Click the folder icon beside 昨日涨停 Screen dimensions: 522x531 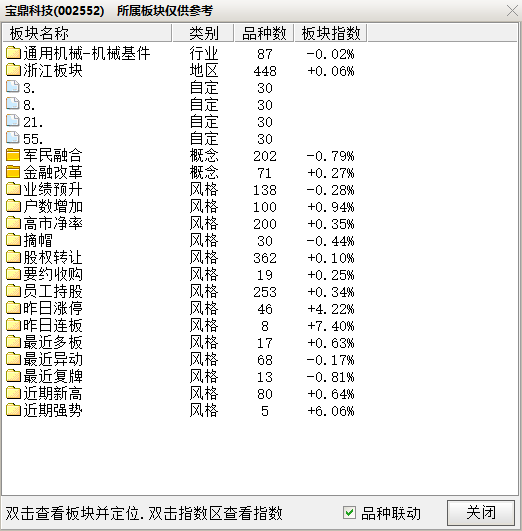[14, 308]
